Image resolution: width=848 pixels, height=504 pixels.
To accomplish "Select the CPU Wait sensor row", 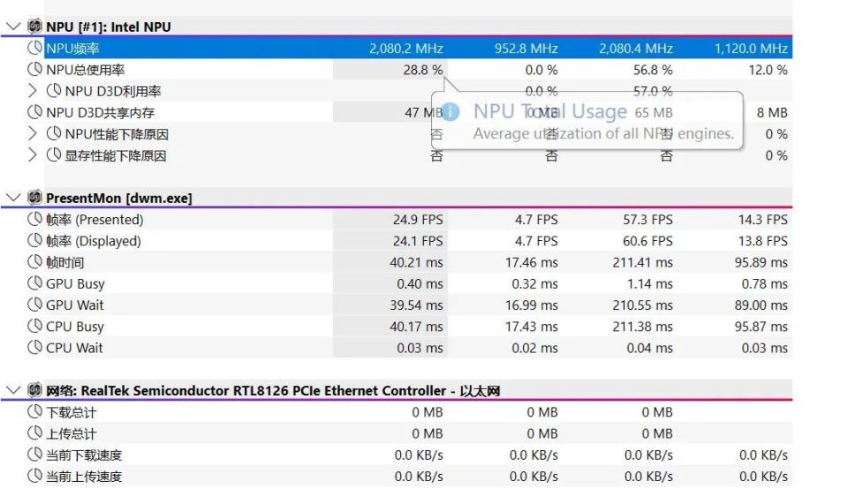I will tap(74, 348).
